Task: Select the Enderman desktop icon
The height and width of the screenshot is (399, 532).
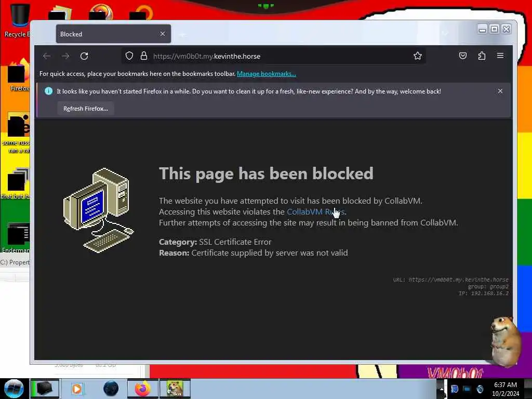Action: click(x=16, y=237)
